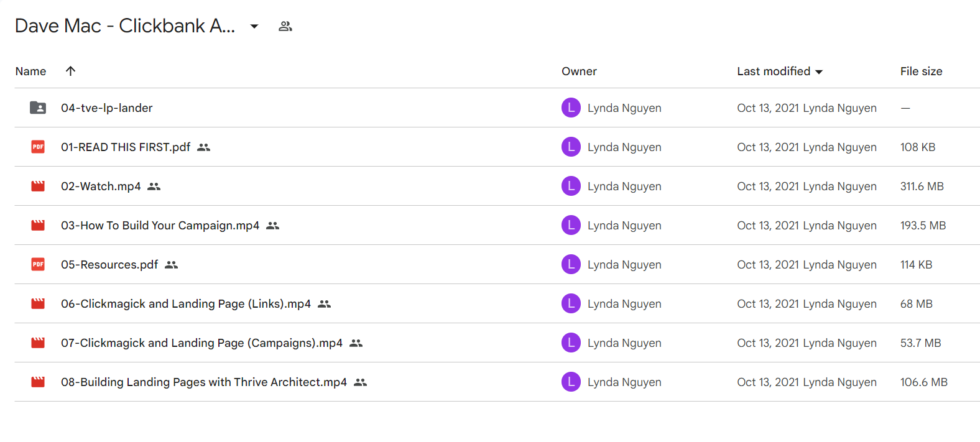Click the 68 MB file size value

tap(916, 304)
